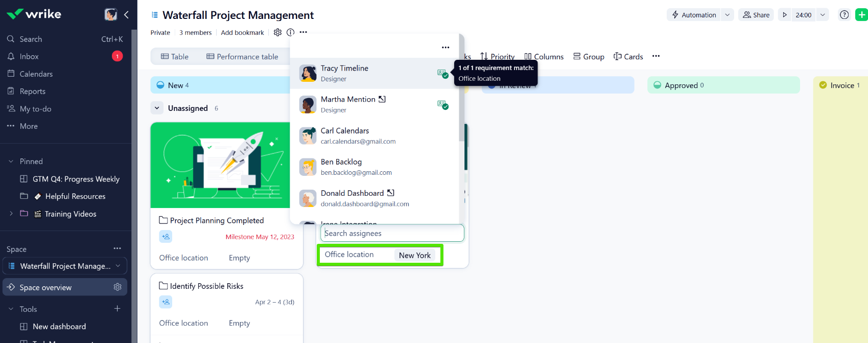Image resolution: width=868 pixels, height=343 pixels.
Task: Add assignee on Project Planning Completed card
Action: click(x=166, y=237)
